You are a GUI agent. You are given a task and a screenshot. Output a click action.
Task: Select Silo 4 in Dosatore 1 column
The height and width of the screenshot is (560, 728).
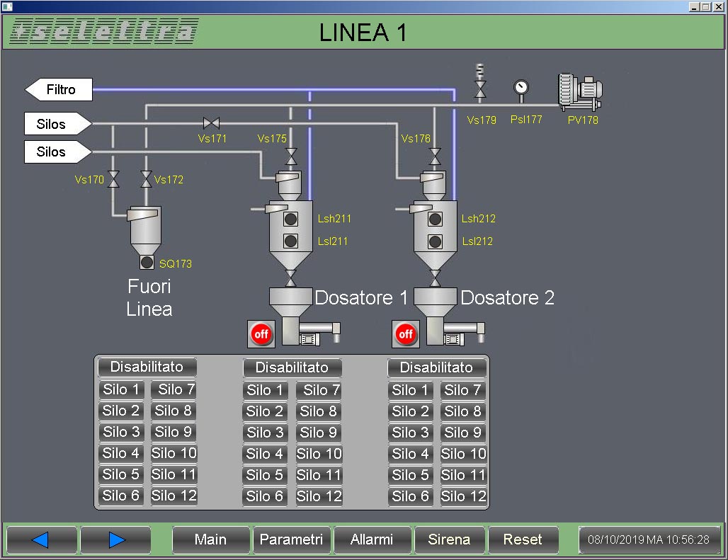coord(265,454)
